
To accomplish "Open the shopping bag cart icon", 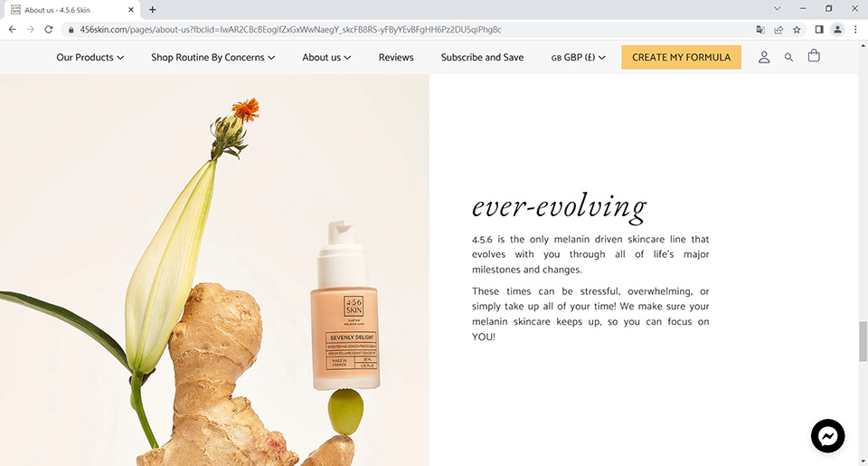I will (814, 56).
